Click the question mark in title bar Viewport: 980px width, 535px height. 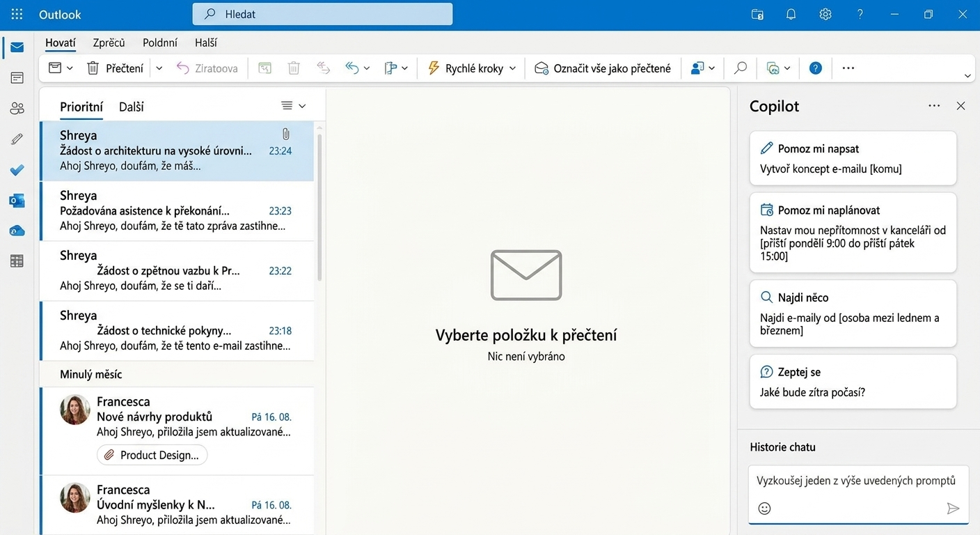(860, 14)
